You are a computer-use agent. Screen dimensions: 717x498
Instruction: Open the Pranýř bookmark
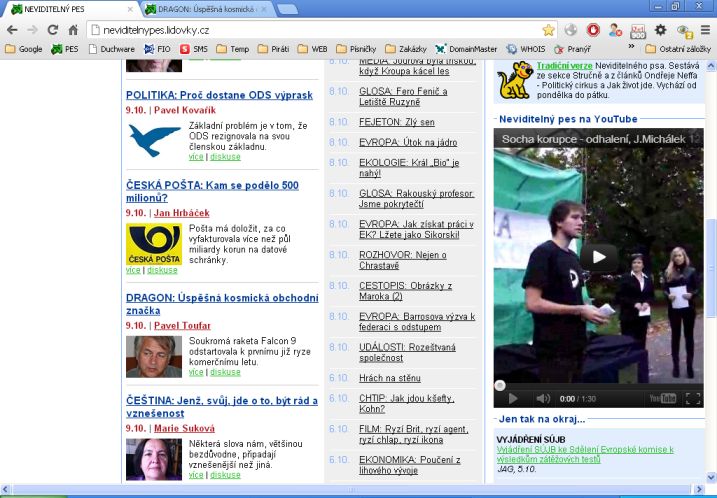point(573,49)
